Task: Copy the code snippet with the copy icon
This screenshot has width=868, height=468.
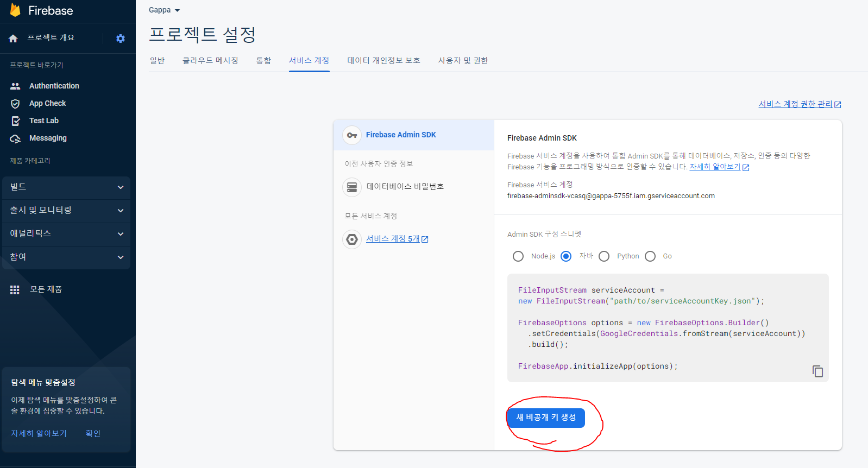Action: [817, 371]
